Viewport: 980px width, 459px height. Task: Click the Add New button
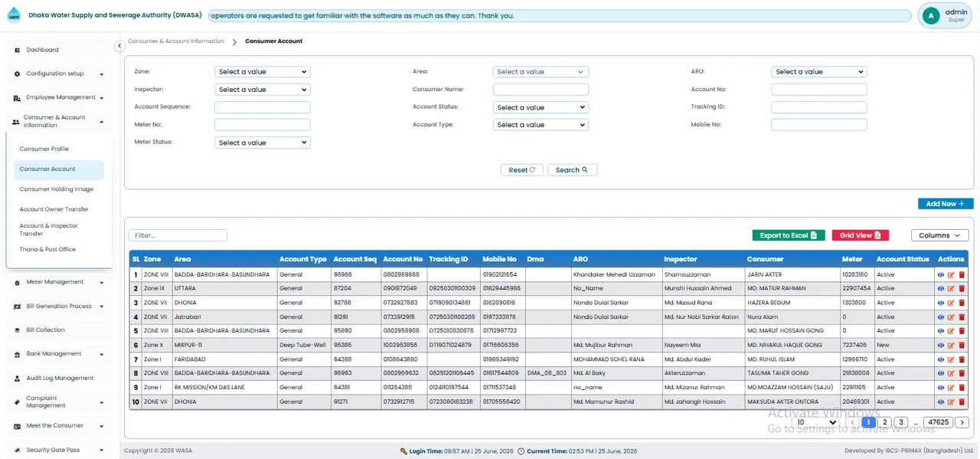click(x=946, y=204)
